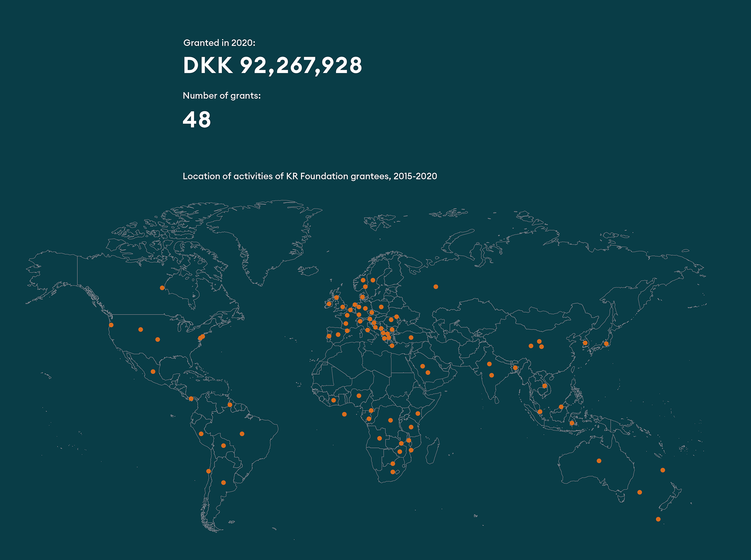Image resolution: width=751 pixels, height=560 pixels.
Task: Select the "DKK 92,267,928" amount
Action: point(272,65)
